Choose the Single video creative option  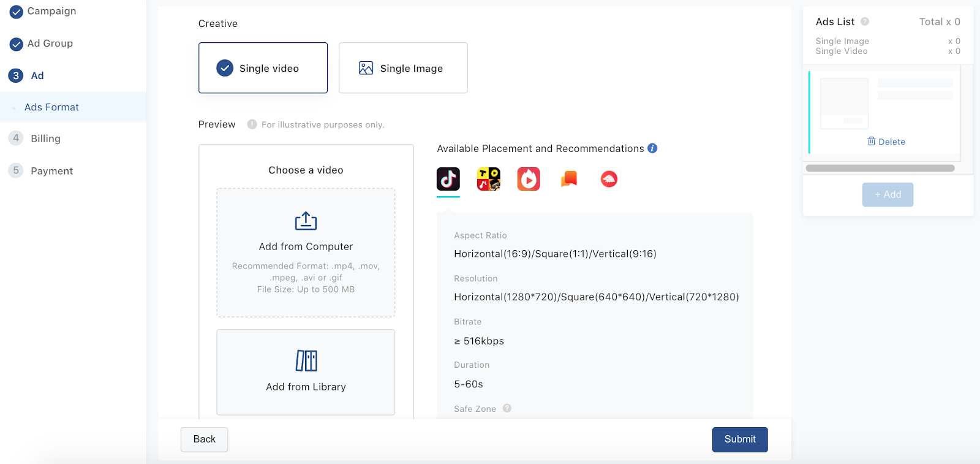[263, 68]
